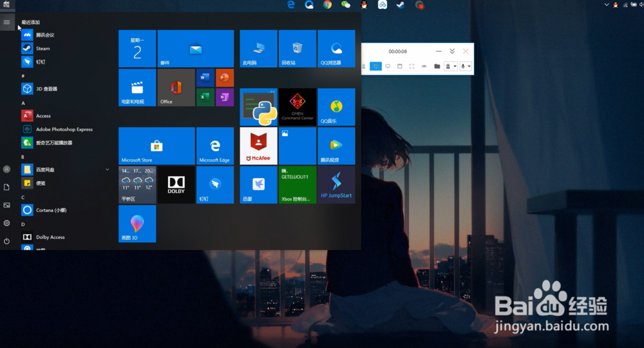Open Documents from Start sidebar
644x348 pixels.
(x=6, y=188)
